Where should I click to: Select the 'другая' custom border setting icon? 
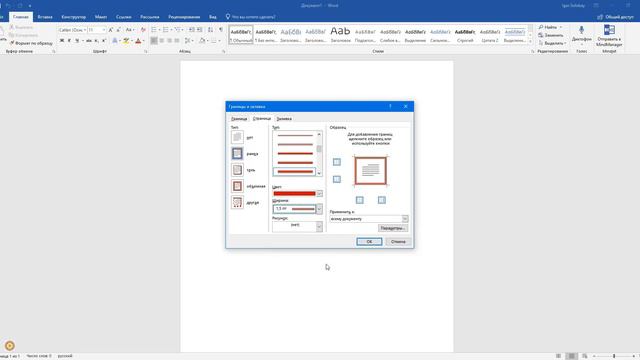click(237, 202)
